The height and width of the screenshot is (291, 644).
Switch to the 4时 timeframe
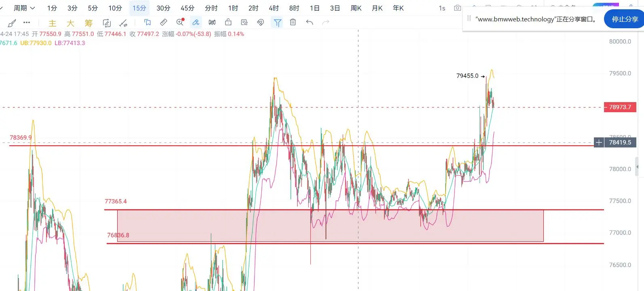(274, 8)
